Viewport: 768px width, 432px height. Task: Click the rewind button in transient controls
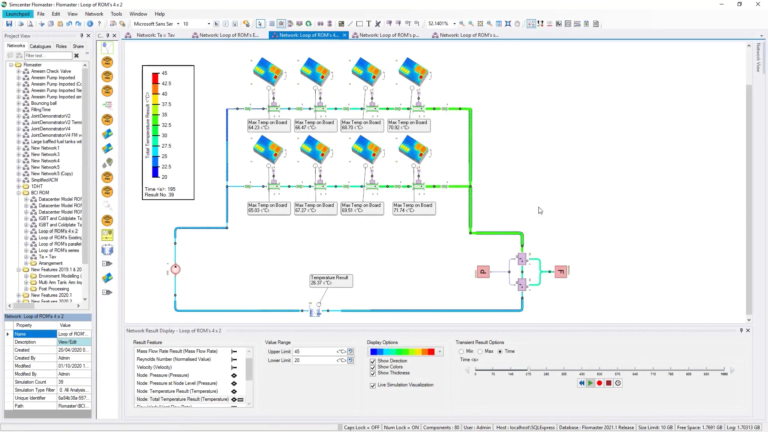pyautogui.click(x=581, y=383)
